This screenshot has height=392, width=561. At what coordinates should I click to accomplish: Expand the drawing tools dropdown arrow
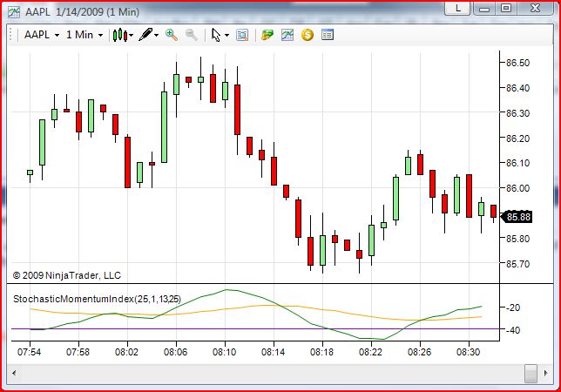(x=156, y=35)
